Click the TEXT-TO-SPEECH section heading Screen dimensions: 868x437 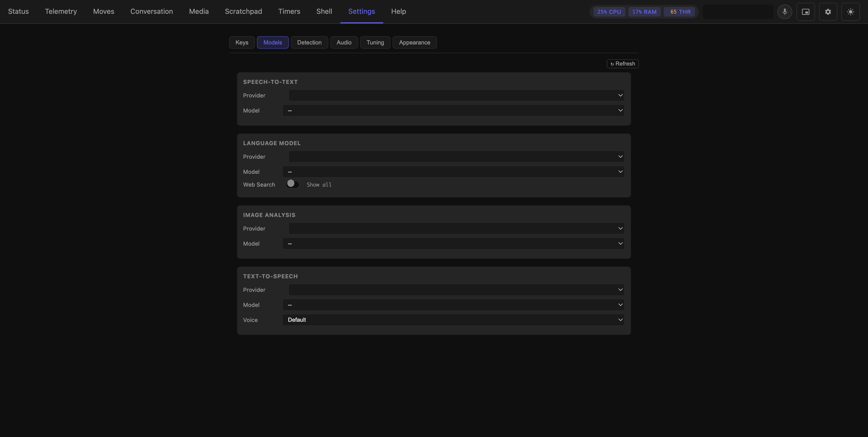click(x=270, y=276)
